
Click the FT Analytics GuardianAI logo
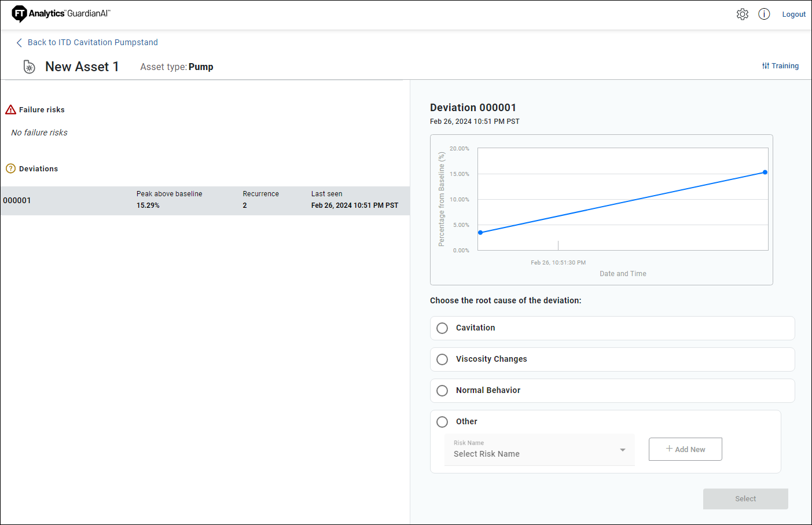point(61,13)
